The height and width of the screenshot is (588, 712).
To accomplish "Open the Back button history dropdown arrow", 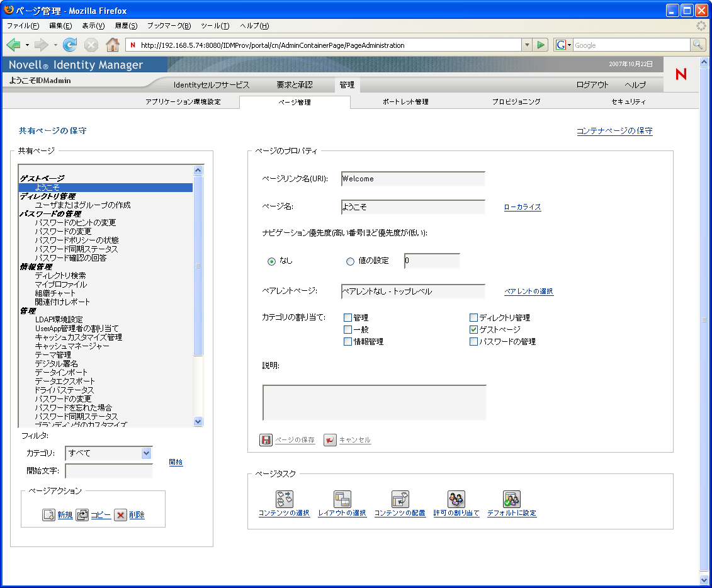I will (27, 45).
